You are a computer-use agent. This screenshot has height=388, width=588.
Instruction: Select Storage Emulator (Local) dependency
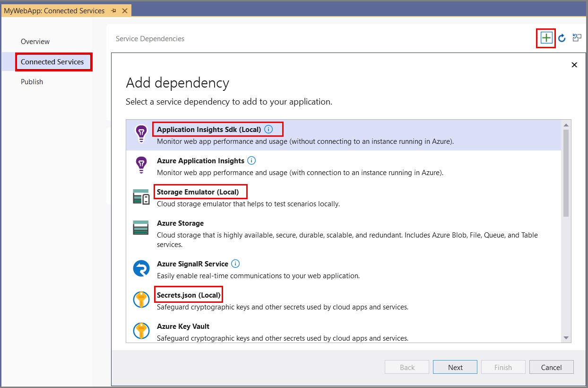[x=344, y=197]
